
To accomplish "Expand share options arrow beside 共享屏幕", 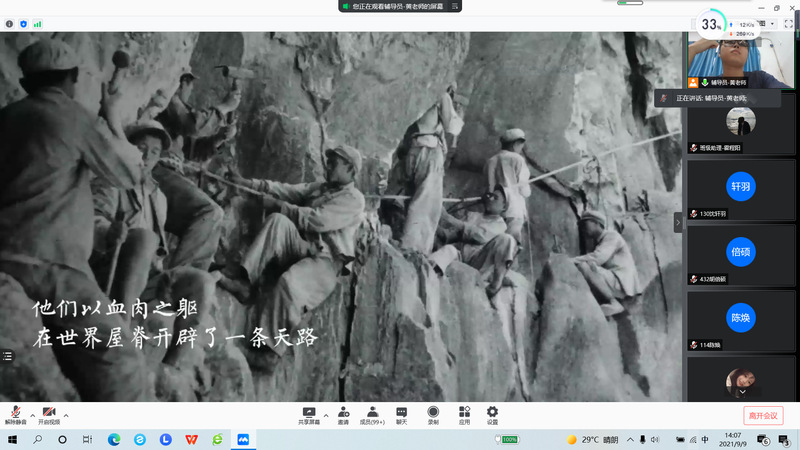I will tap(325, 414).
